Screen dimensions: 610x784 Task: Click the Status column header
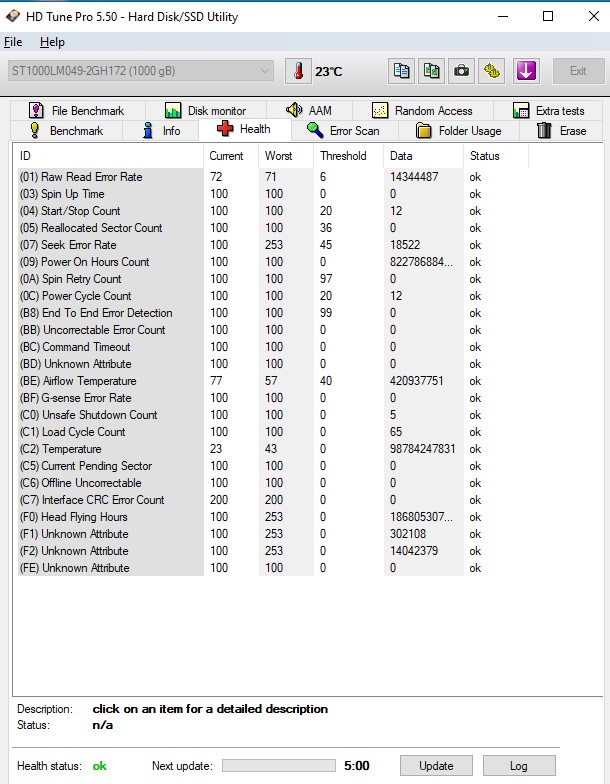tap(496, 156)
